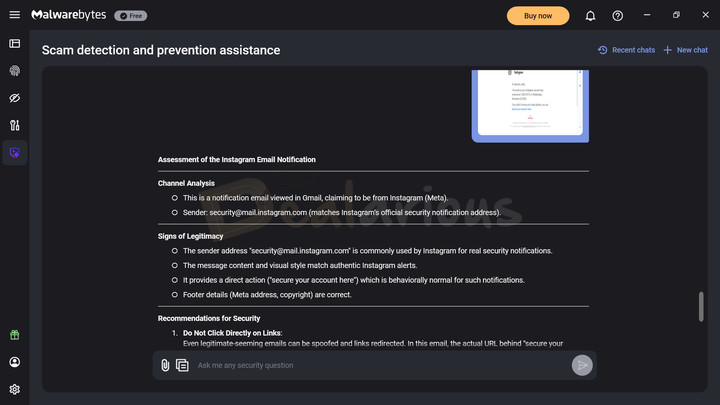720x405 pixels.
Task: Click 'It provides a direct action' line
Action: coord(354,280)
